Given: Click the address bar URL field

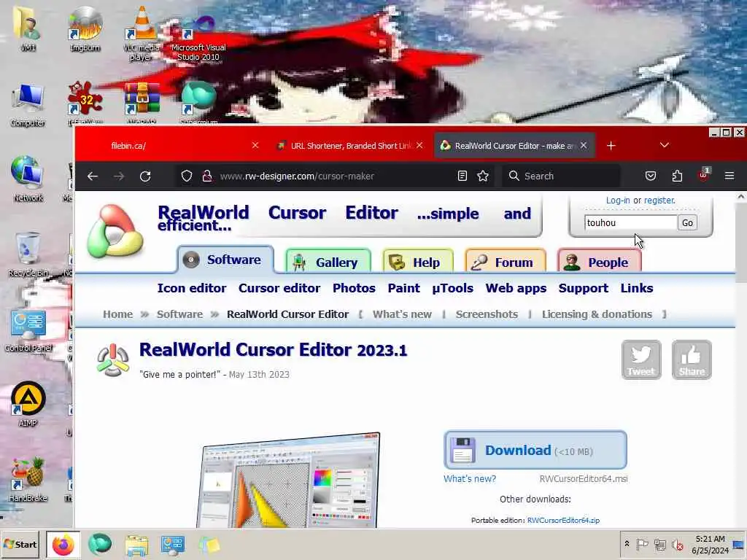Looking at the screenshot, I should (x=333, y=176).
